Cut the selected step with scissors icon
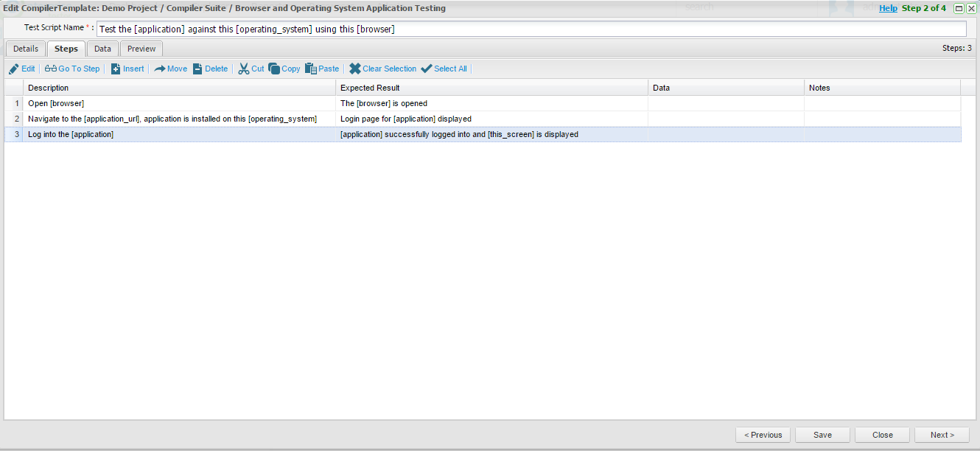This screenshot has width=980, height=451. [x=243, y=69]
